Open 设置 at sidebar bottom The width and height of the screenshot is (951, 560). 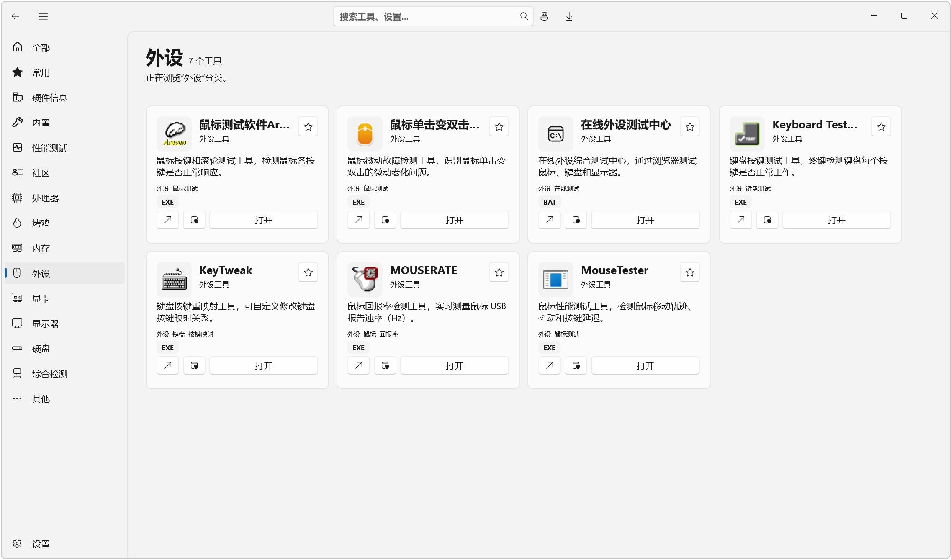click(x=64, y=544)
